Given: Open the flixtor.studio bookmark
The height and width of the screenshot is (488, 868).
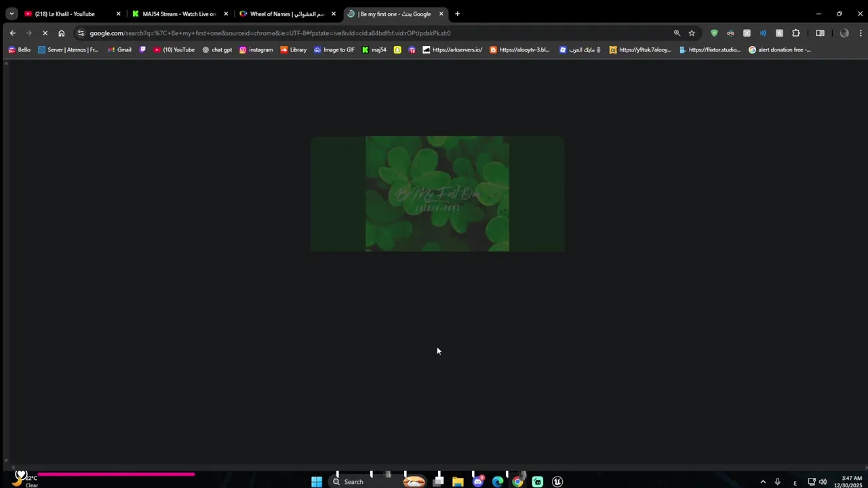Looking at the screenshot, I should coord(710,49).
